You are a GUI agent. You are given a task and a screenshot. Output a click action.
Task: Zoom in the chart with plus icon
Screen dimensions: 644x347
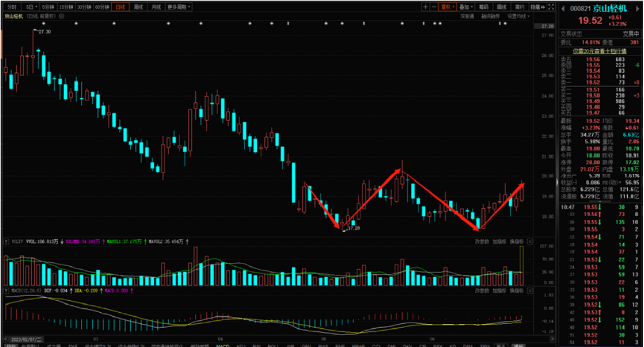pos(425,7)
